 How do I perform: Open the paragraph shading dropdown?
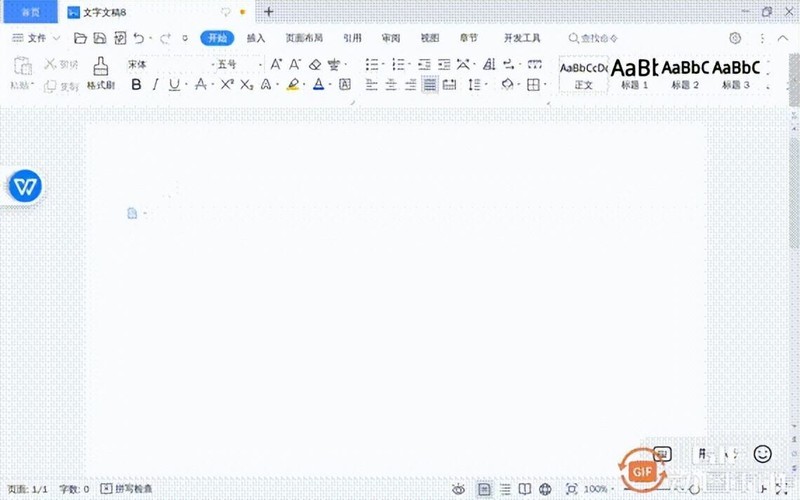click(519, 84)
